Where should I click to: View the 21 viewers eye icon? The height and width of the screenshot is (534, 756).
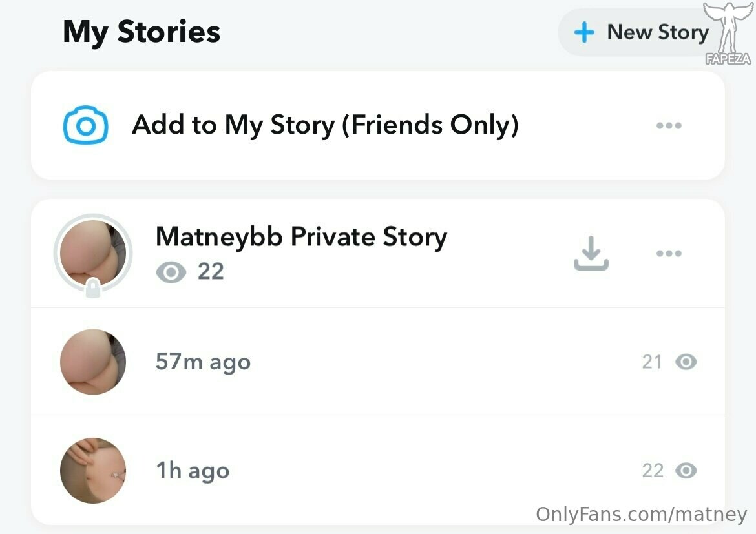[x=686, y=362]
